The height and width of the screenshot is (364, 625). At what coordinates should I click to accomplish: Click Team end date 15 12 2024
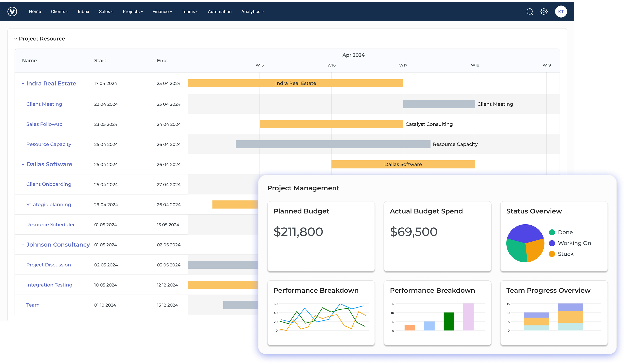(x=167, y=305)
